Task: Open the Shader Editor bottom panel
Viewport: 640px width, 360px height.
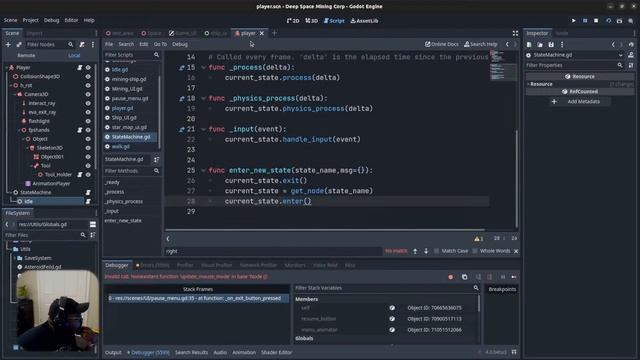Action: [x=276, y=352]
